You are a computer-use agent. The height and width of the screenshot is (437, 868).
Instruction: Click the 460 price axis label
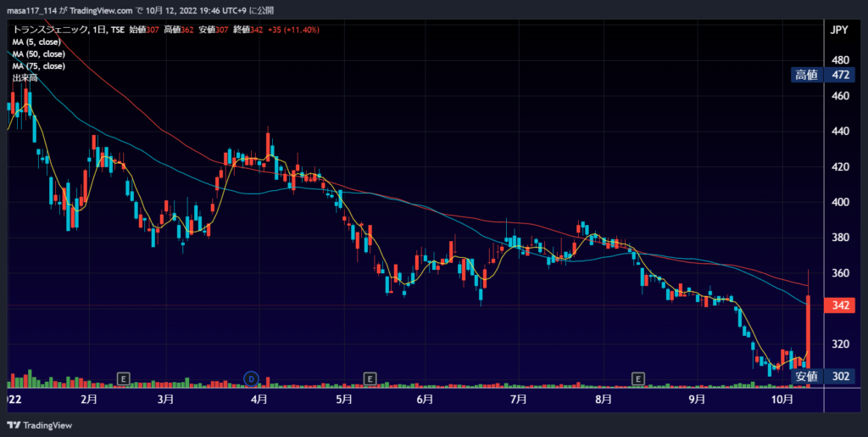tap(840, 96)
